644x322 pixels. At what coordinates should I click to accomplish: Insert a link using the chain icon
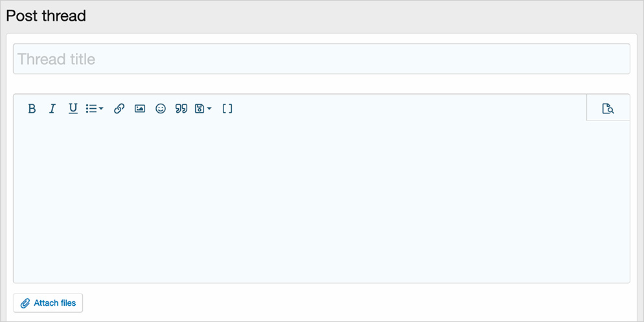119,109
